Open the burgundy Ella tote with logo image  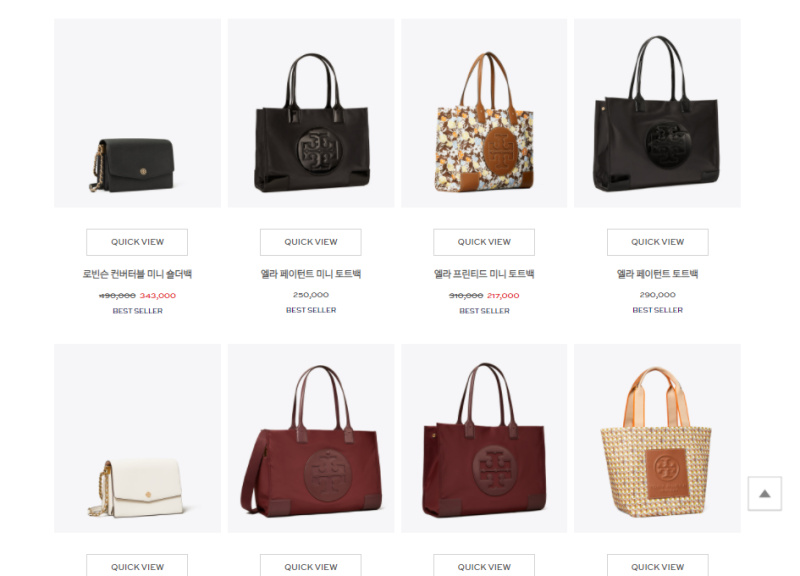tap(484, 438)
